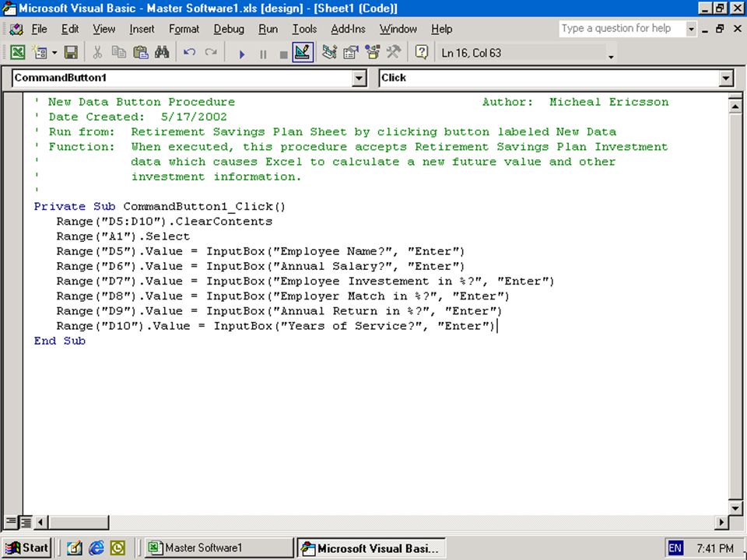The height and width of the screenshot is (560, 747).
Task: Switch to Procedure View button
Action: pyautogui.click(x=11, y=523)
